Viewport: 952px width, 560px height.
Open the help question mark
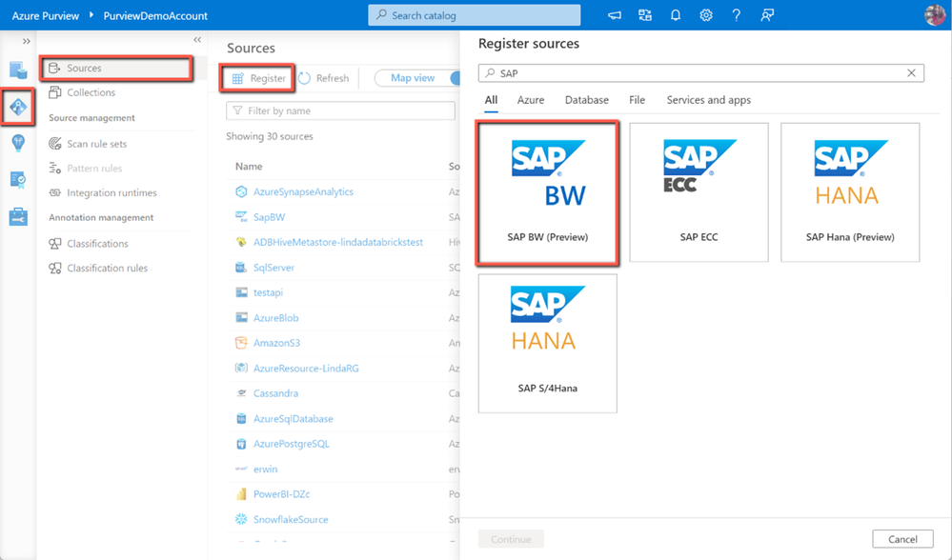pos(736,15)
